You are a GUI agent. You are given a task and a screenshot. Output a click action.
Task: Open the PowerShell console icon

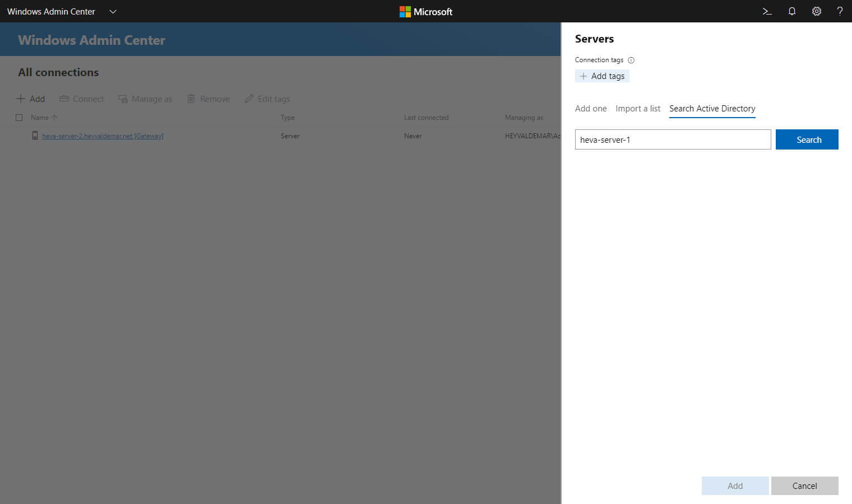pos(767,11)
